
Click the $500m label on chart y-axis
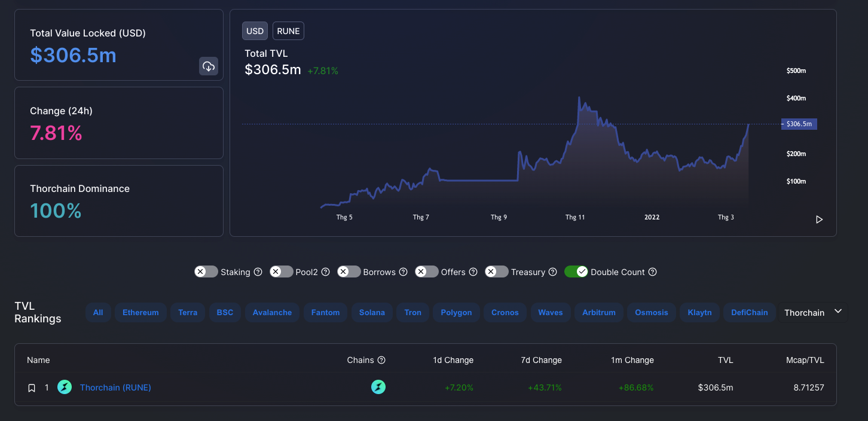[796, 71]
